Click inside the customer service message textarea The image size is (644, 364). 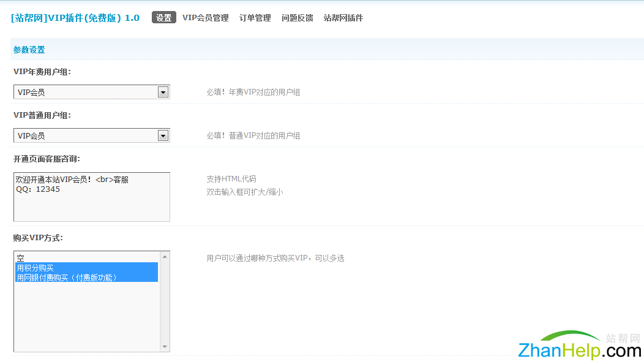91,196
